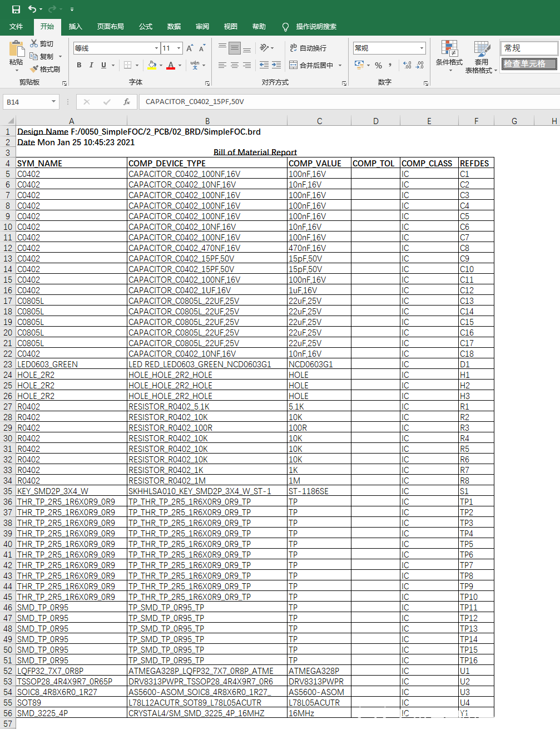The width and height of the screenshot is (560, 729).
Task: Toggle bold formatting
Action: (79, 65)
